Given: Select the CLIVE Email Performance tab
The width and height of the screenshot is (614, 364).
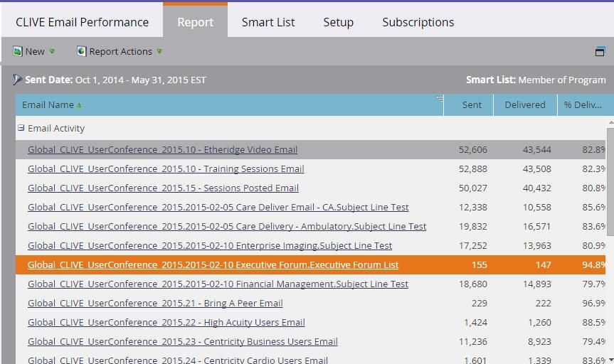Looking at the screenshot, I should click(82, 22).
